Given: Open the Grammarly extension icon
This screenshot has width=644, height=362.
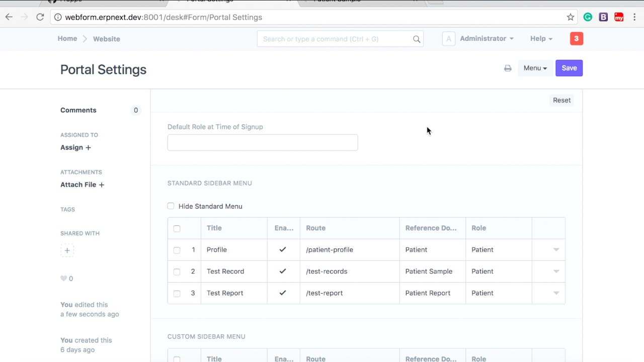Looking at the screenshot, I should pos(588,17).
